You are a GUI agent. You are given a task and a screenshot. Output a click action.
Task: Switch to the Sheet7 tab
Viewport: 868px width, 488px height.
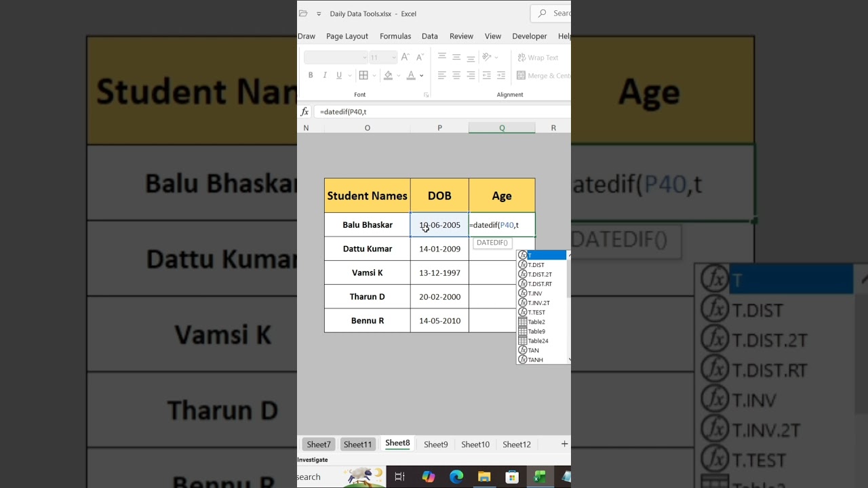319,445
